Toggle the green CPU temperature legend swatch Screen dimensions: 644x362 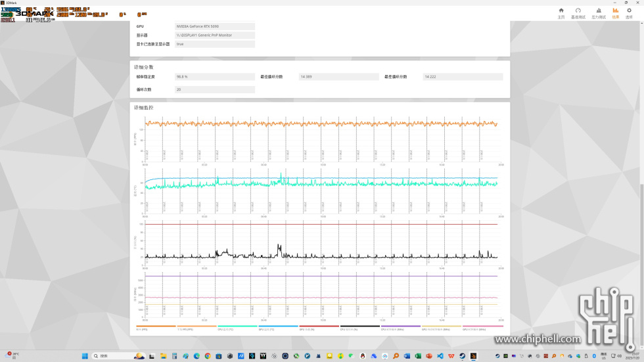pos(237,327)
